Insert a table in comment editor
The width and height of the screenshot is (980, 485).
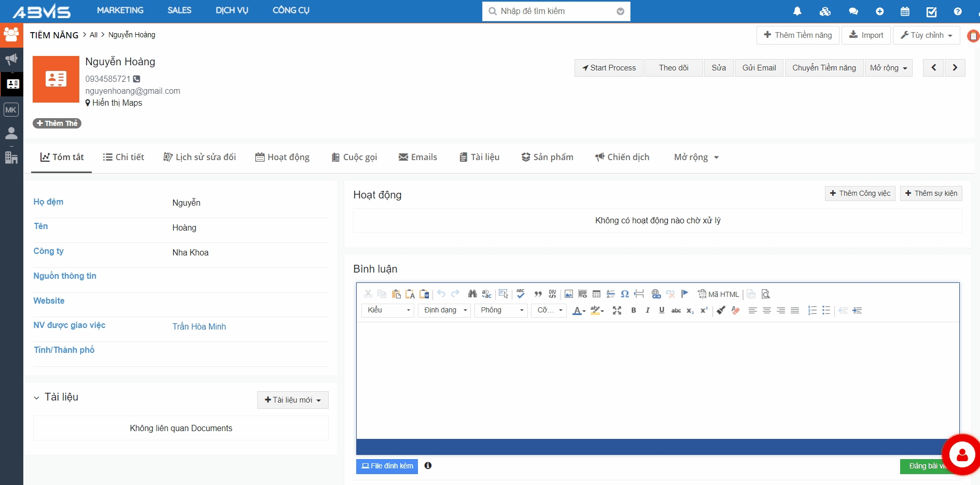(596, 294)
